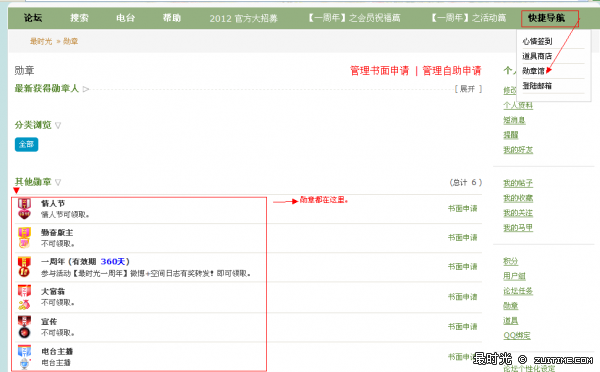Collapse the 分类浏览 section triangle
This screenshot has width=600, height=372.
click(x=58, y=126)
